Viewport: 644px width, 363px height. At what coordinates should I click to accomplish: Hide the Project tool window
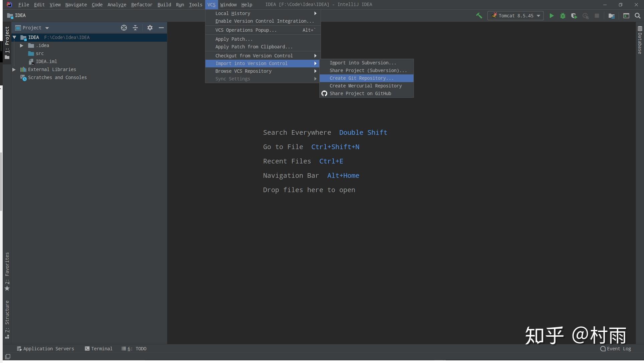click(x=161, y=28)
